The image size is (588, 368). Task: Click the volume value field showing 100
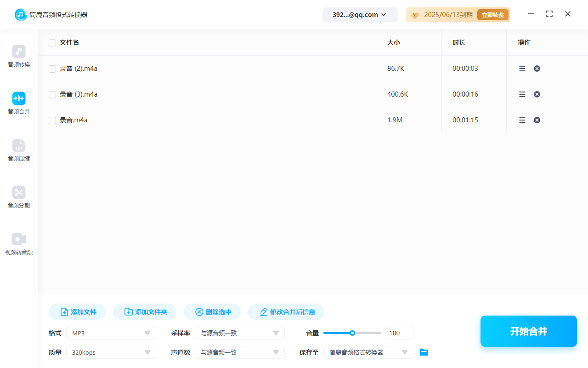399,333
